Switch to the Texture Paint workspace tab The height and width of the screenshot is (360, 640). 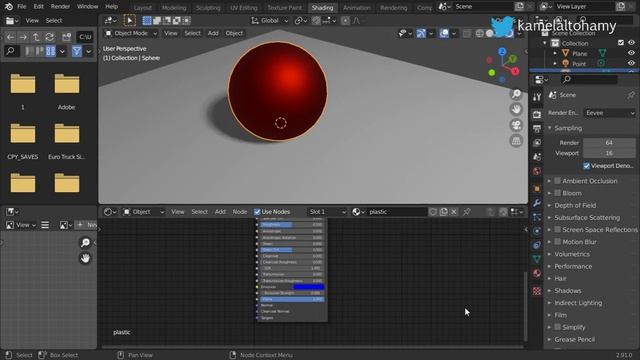click(284, 8)
